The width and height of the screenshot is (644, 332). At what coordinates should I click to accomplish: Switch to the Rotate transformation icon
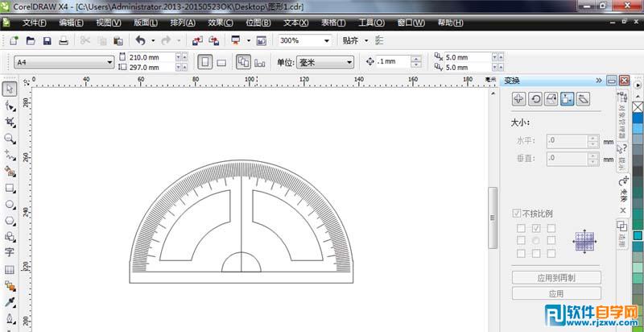pyautogui.click(x=535, y=99)
